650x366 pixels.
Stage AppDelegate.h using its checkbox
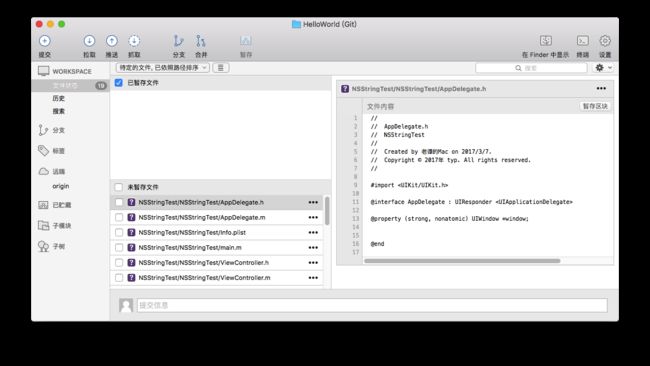pyautogui.click(x=119, y=202)
